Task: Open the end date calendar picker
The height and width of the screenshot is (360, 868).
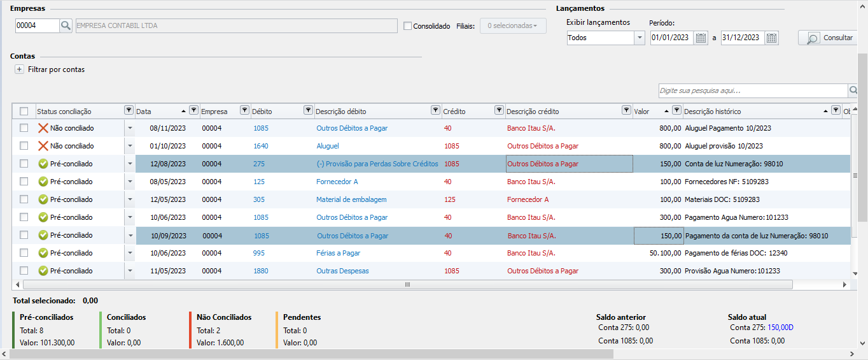Action: click(x=771, y=38)
